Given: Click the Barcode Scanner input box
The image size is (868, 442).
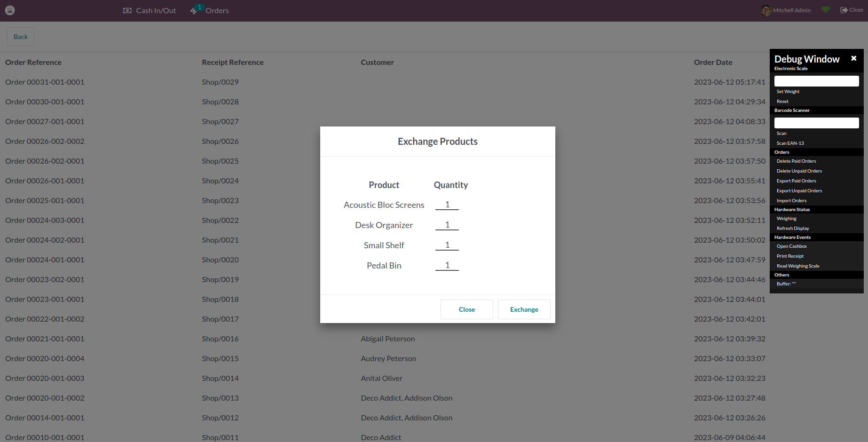Looking at the screenshot, I should [816, 123].
